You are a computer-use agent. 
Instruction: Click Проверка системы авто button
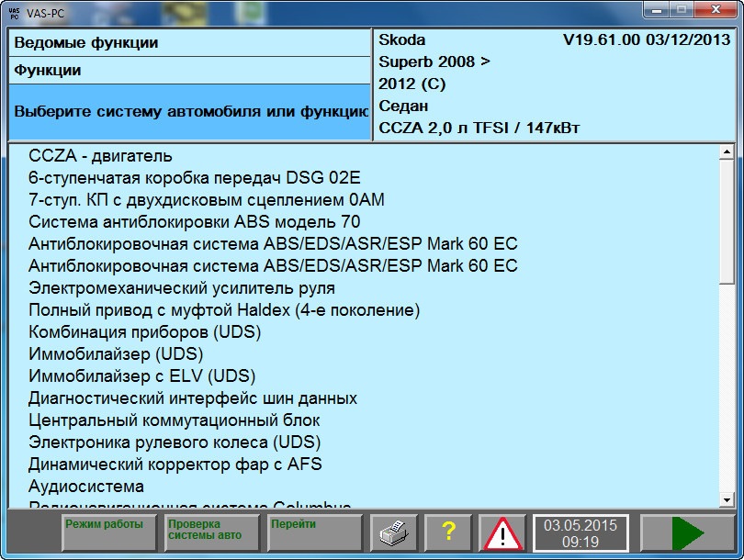tap(211, 533)
